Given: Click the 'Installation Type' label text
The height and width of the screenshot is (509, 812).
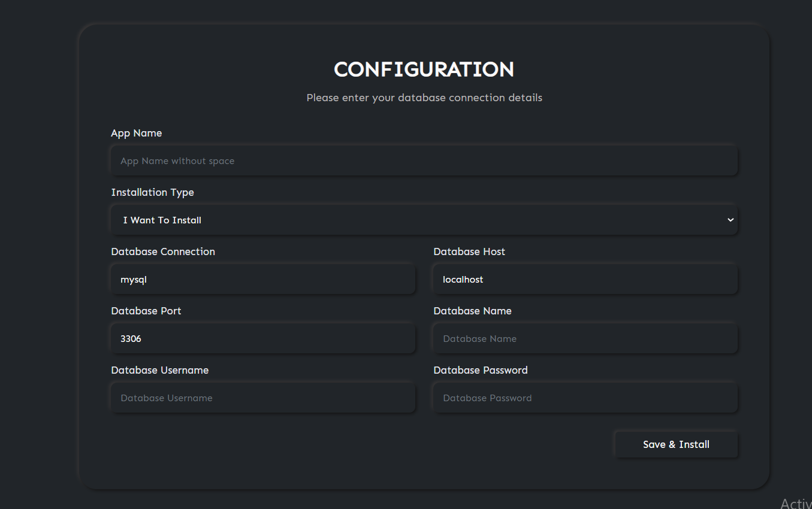Looking at the screenshot, I should [153, 192].
